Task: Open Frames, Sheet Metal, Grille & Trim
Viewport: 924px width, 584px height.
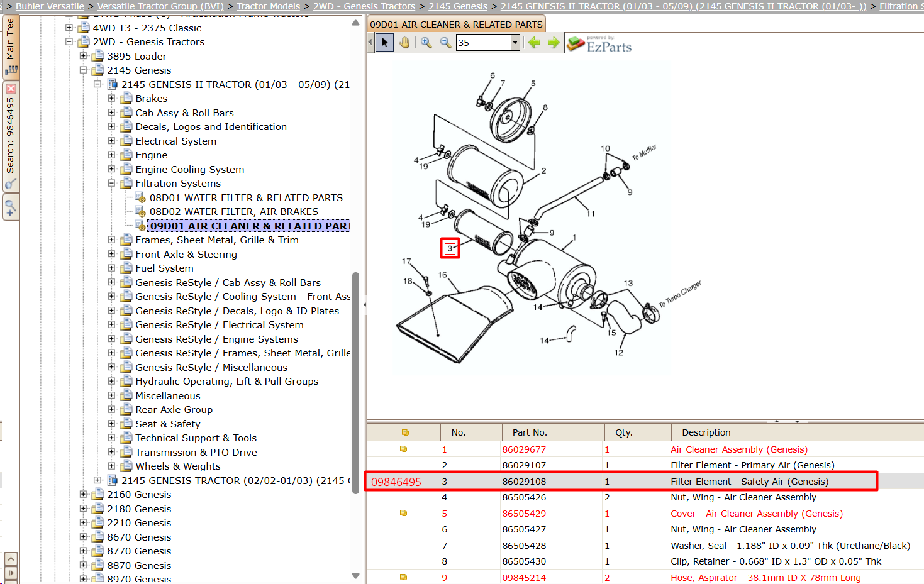Action: coord(217,240)
